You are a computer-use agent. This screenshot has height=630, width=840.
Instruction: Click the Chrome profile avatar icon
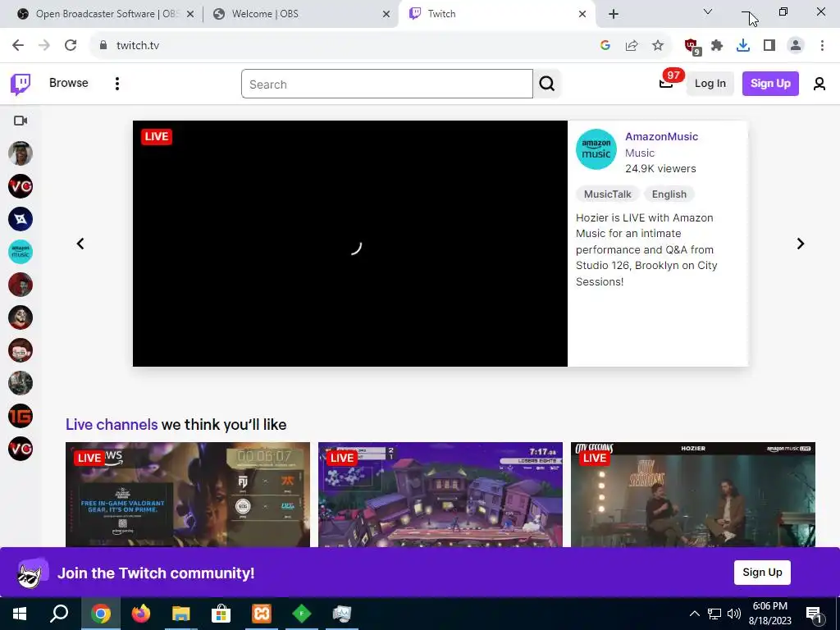click(x=796, y=46)
